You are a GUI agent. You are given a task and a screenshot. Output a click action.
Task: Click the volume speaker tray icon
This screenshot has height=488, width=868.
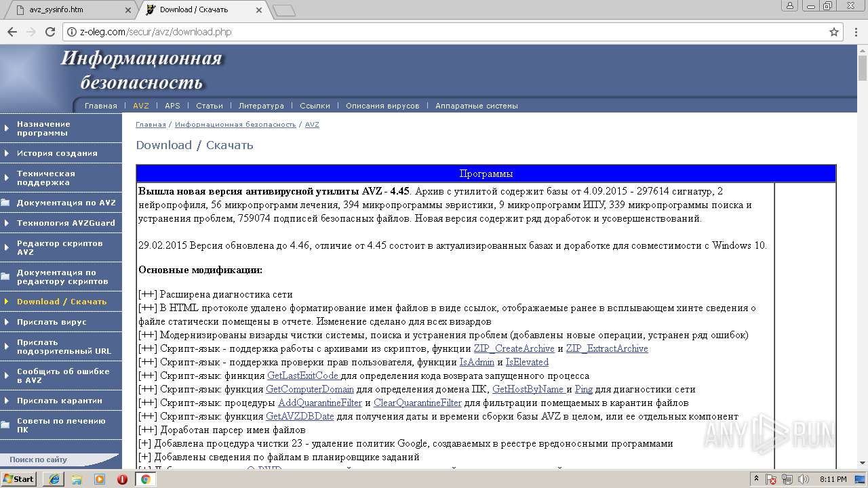[x=802, y=479]
